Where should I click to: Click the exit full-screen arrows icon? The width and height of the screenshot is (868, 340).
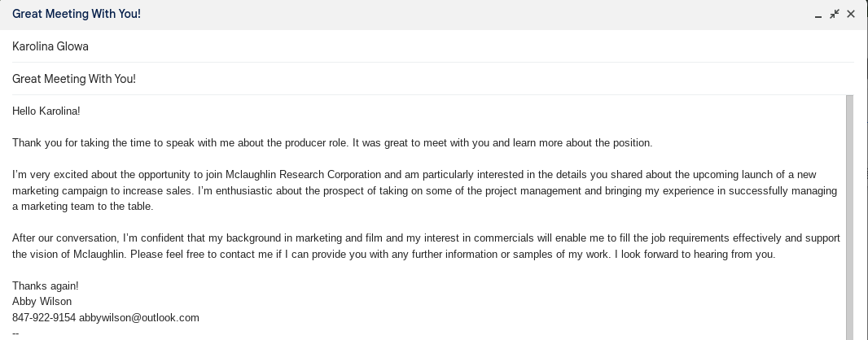click(x=835, y=15)
